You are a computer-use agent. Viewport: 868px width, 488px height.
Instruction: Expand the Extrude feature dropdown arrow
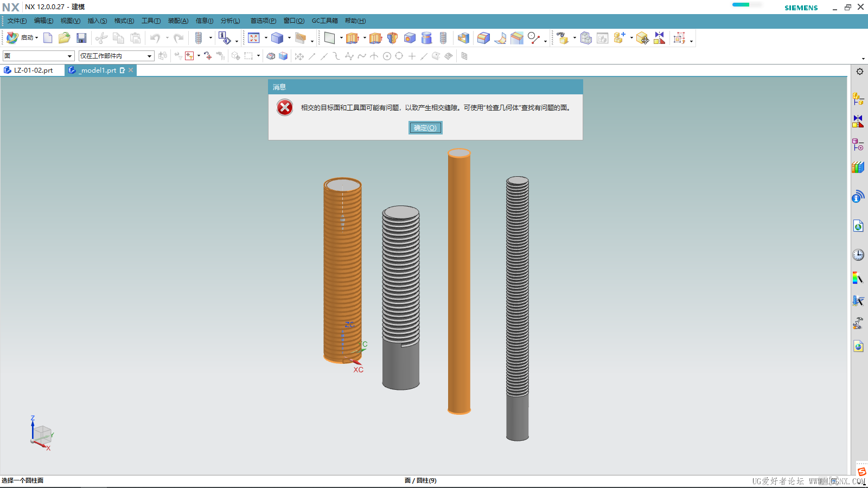[365, 38]
